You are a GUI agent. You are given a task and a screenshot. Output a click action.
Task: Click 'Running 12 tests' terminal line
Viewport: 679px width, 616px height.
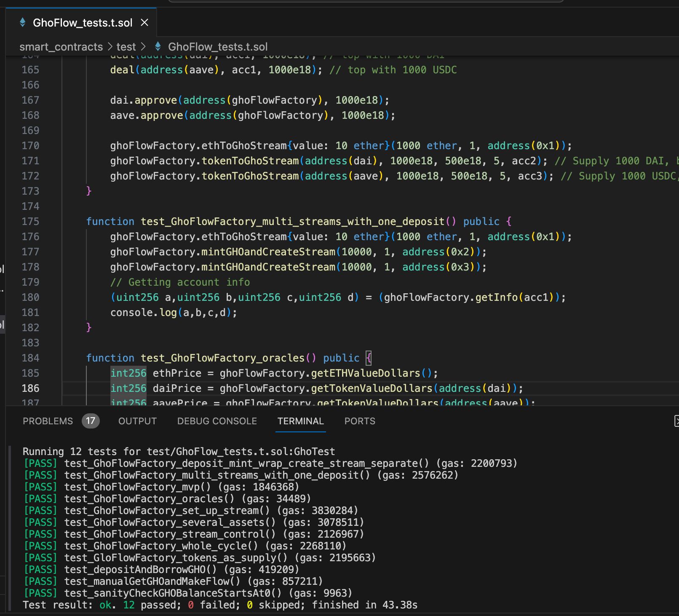coord(179,452)
